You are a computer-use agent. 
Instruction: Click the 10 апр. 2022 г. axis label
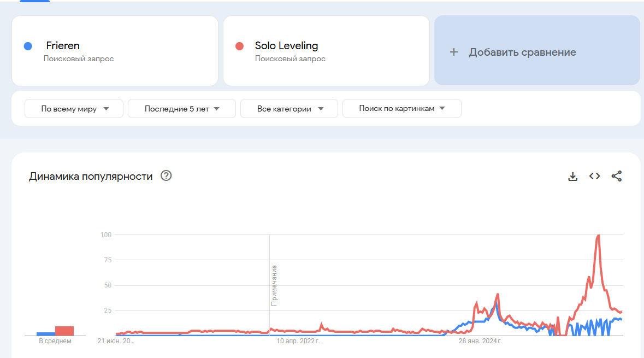[298, 342]
